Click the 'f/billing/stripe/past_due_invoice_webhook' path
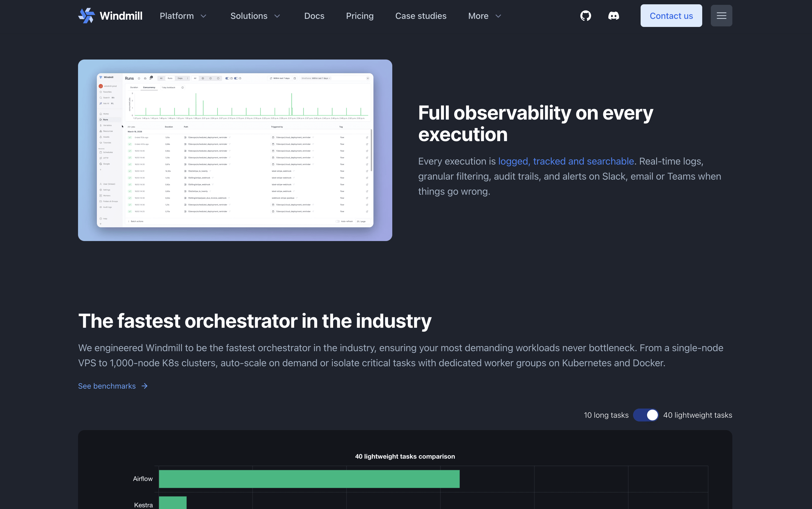This screenshot has height=509, width=812. (x=207, y=198)
